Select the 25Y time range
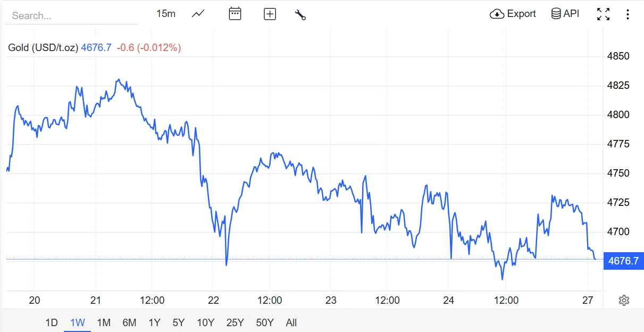Screen dimensions: 644x332 click(235, 322)
